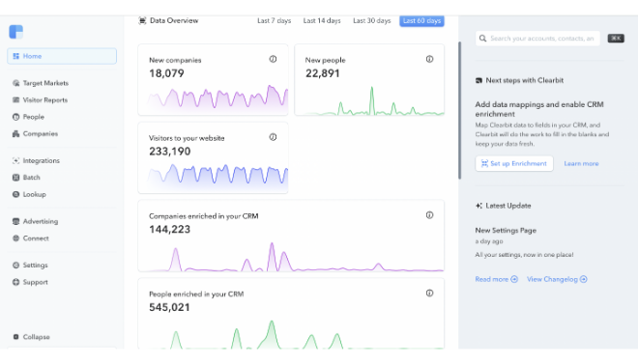Screen dimensions: 638x364
Task: Switch to Last 30 days range
Action: tap(371, 20)
